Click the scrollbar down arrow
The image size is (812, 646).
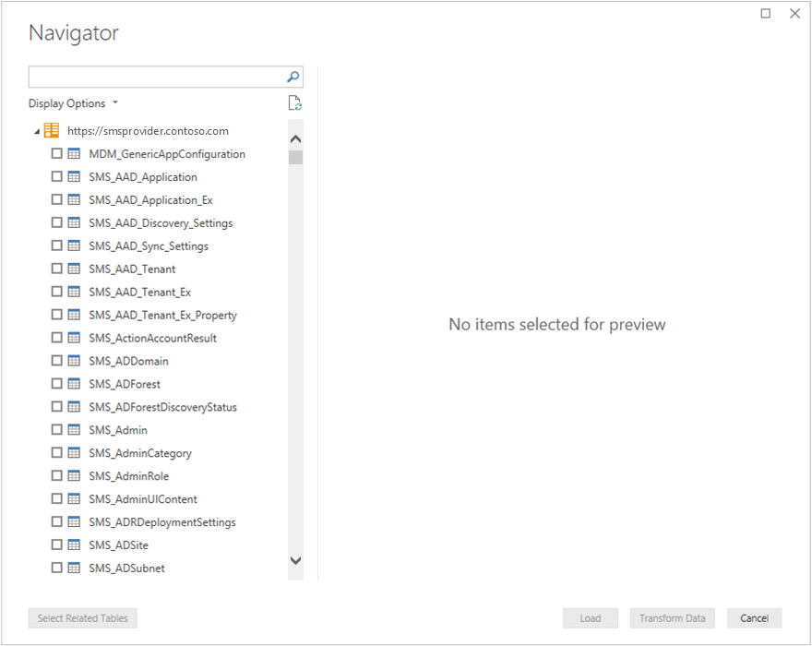coord(295,560)
